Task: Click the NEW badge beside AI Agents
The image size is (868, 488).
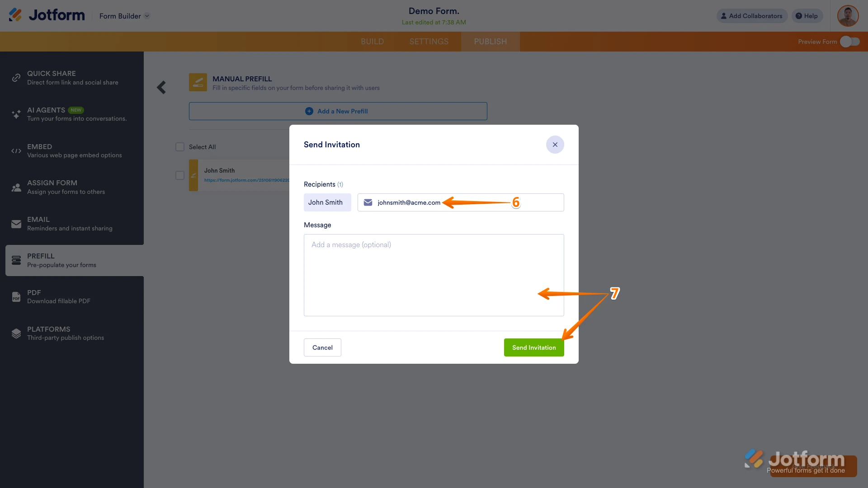Action: 76,110
